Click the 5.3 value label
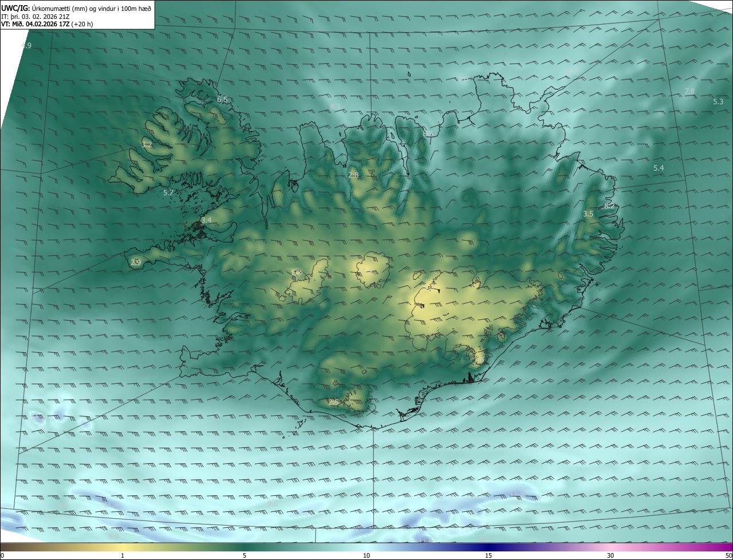Viewport: 733px width, 560px height. tap(718, 101)
